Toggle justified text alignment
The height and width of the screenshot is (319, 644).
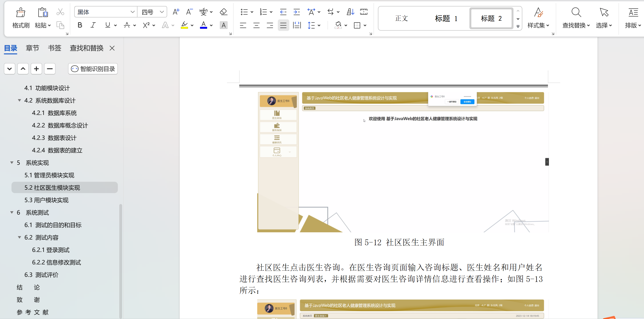point(283,25)
